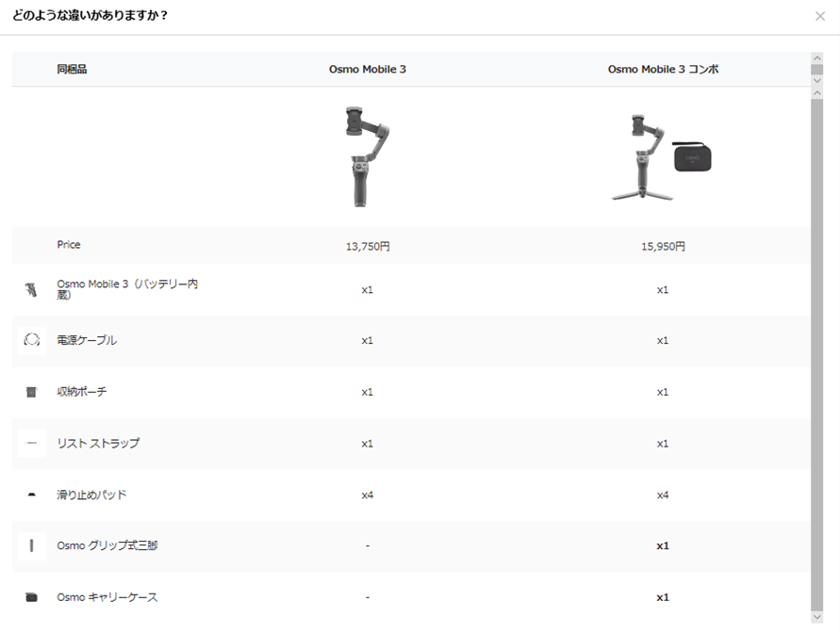Screen dimensions: 840x634
Task: Click the power cable icon
Action: tap(31, 340)
